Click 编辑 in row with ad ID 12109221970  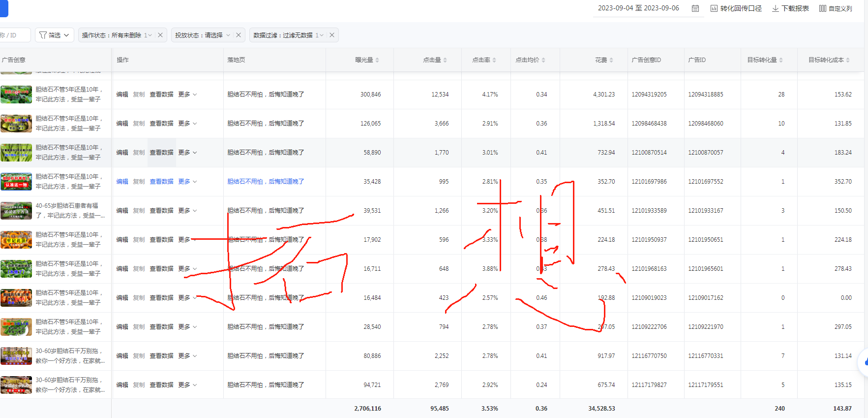coord(122,327)
